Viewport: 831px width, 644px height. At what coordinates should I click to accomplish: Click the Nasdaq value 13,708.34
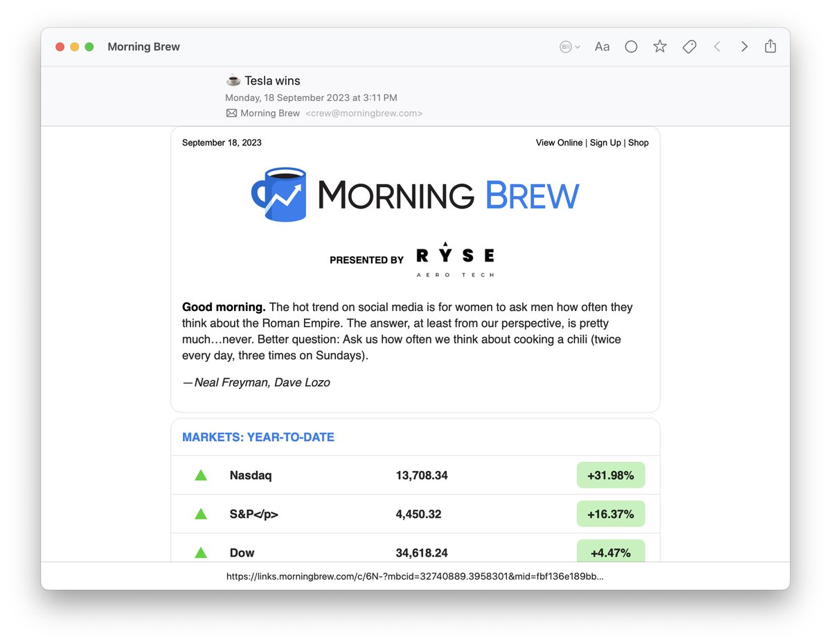click(422, 476)
